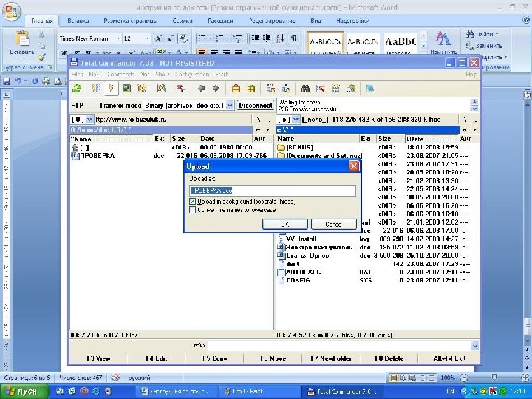The image size is (532, 399).
Task: Toggle Upload in background checkbox
Action: coord(193,202)
